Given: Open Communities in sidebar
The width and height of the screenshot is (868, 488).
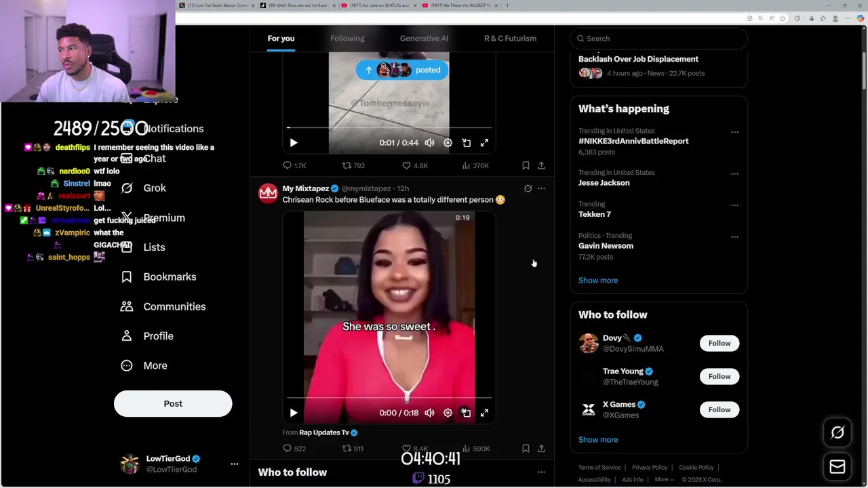Looking at the screenshot, I should coord(163,306).
